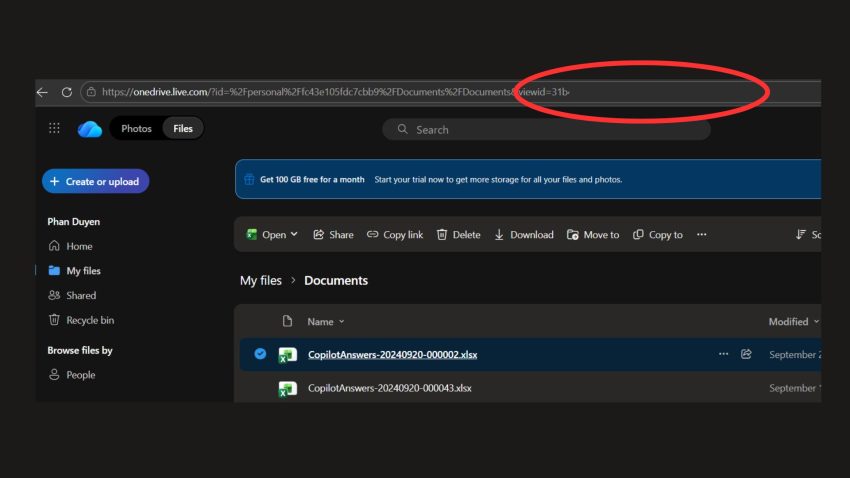Click the site lock icon in address bar

(92, 92)
